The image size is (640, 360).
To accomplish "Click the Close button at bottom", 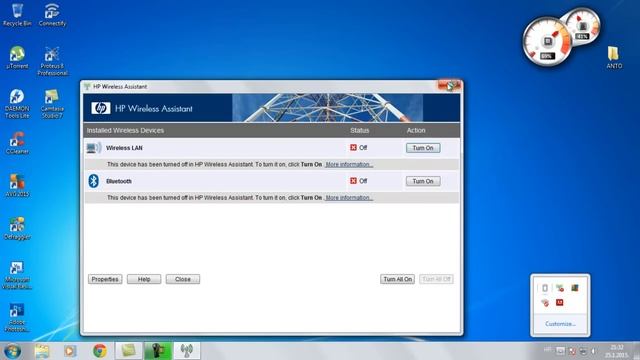I will tap(183, 279).
